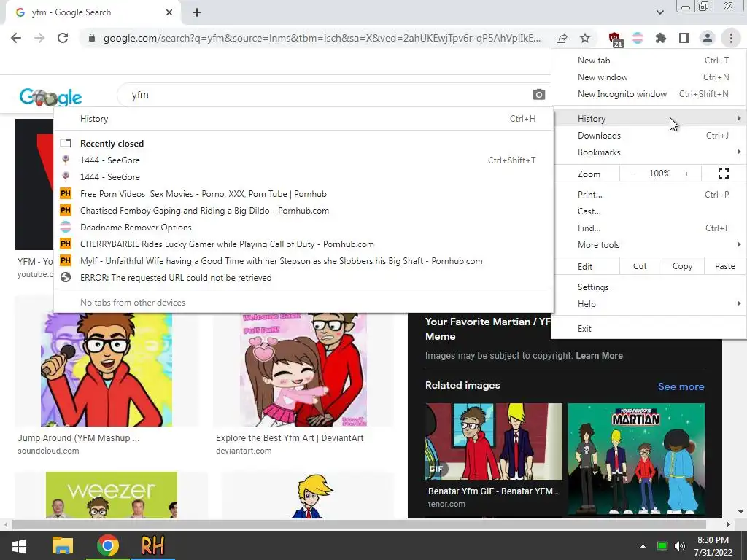
Task: Open the Downloads menu entry
Action: point(649,136)
